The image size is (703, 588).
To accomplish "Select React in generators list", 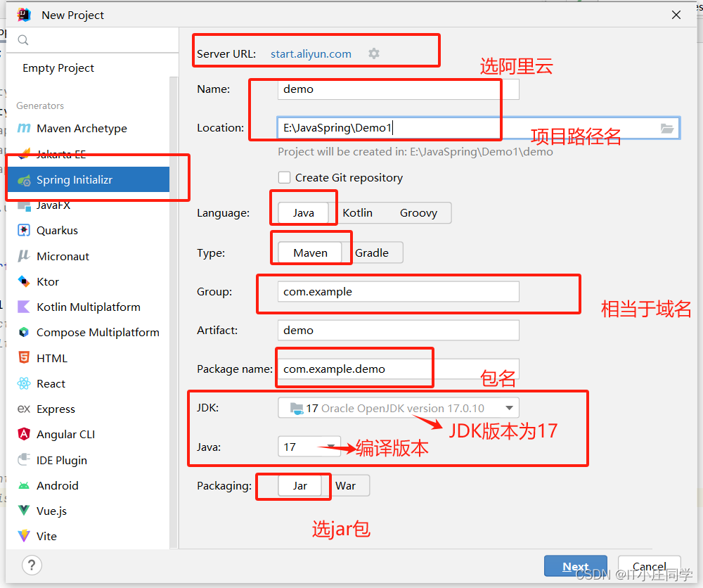I will pos(89,383).
